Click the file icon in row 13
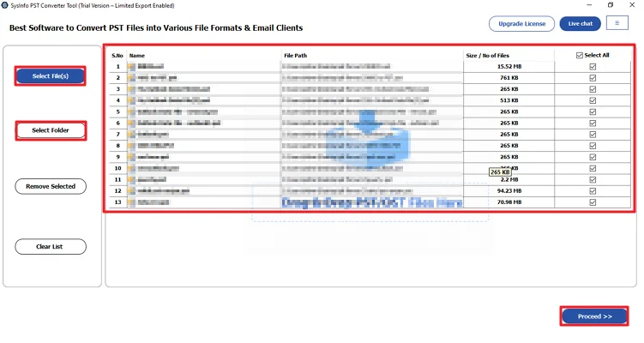Viewport: 644px width, 343px height. click(131, 202)
